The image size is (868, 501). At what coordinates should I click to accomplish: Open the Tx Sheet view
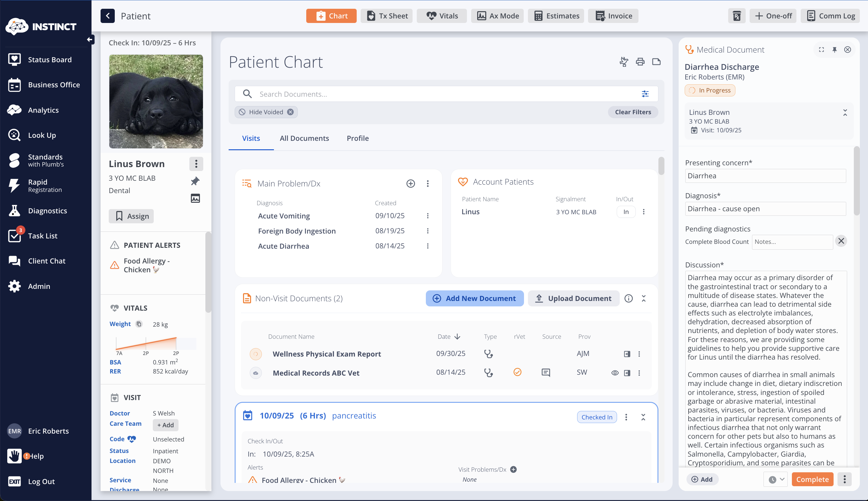tap(387, 16)
